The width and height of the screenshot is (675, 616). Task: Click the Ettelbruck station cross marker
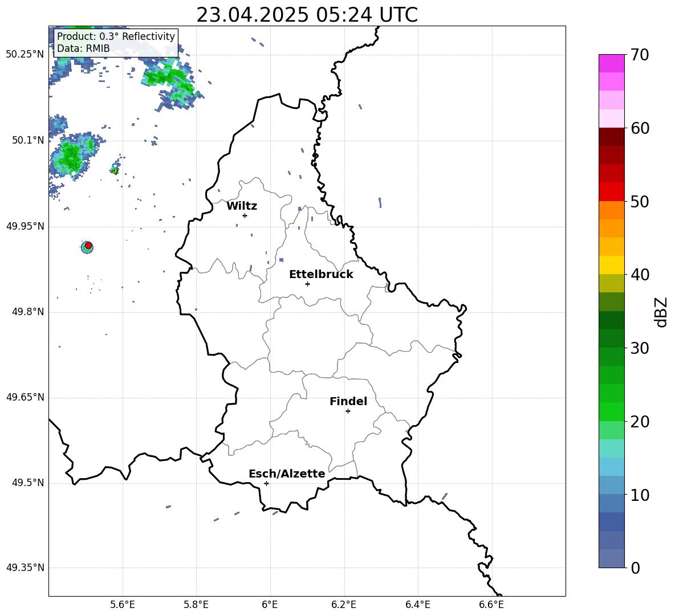click(x=307, y=284)
